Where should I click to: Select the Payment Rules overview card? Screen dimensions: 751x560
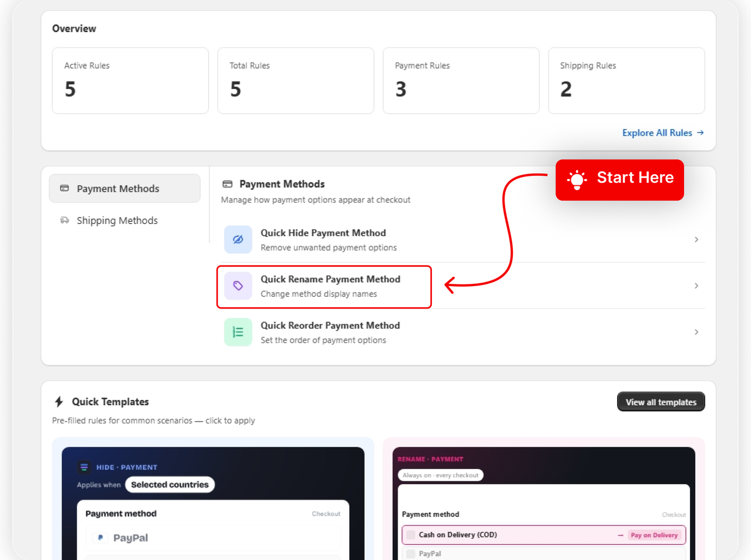pos(461,80)
